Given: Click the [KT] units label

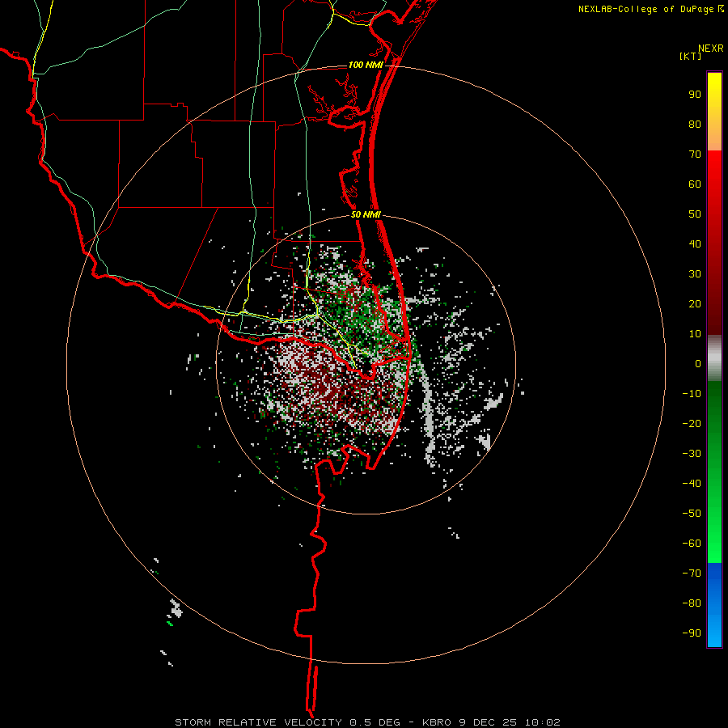Looking at the screenshot, I should coord(691,56).
